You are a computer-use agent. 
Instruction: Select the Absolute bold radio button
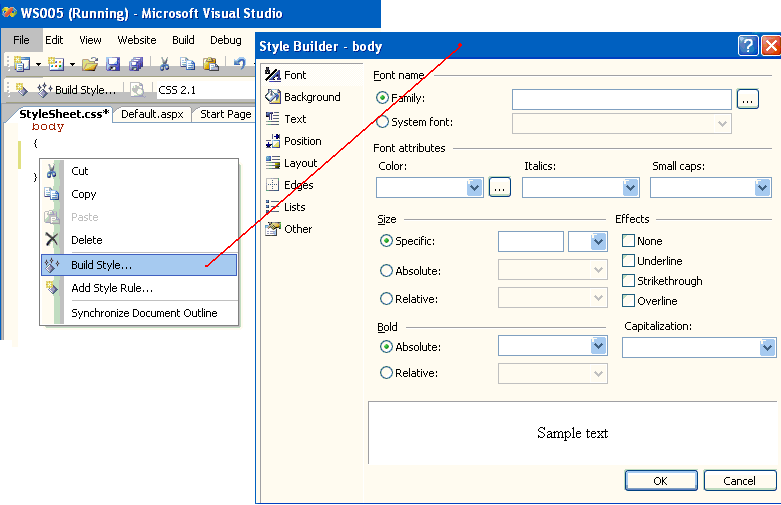(386, 346)
